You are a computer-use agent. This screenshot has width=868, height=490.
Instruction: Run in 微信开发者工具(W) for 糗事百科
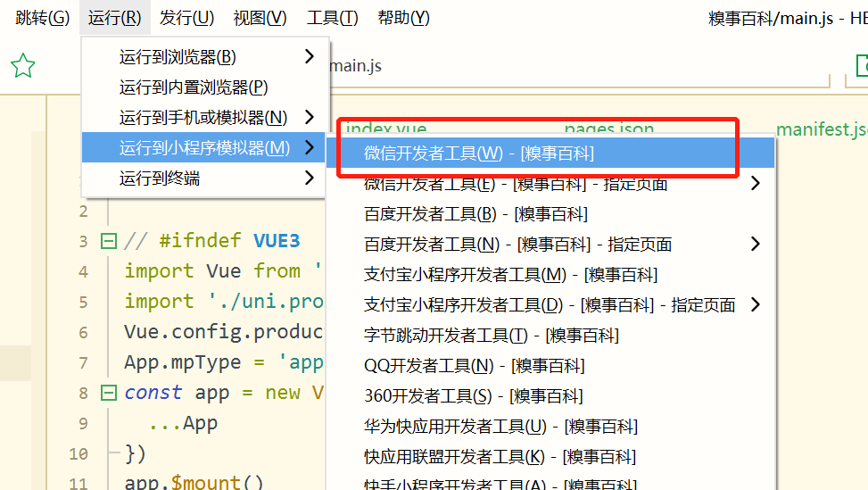tap(479, 154)
